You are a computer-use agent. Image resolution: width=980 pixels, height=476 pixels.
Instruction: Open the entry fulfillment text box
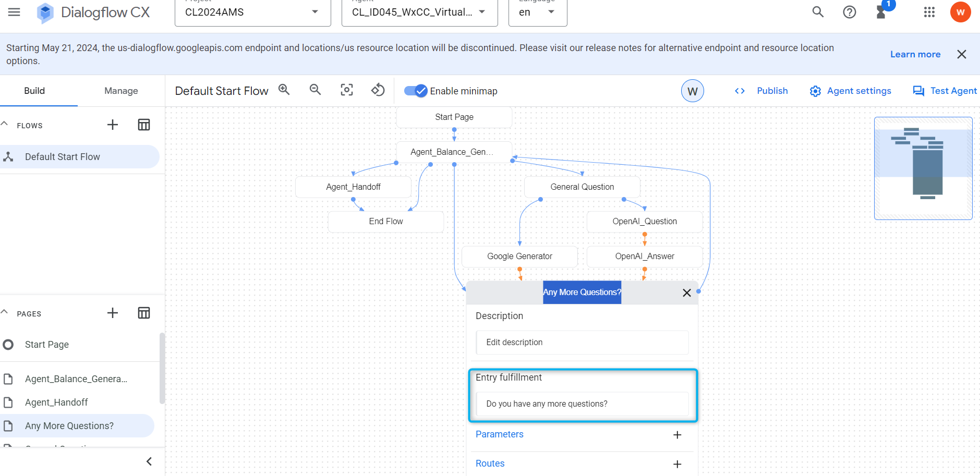pyautogui.click(x=582, y=404)
